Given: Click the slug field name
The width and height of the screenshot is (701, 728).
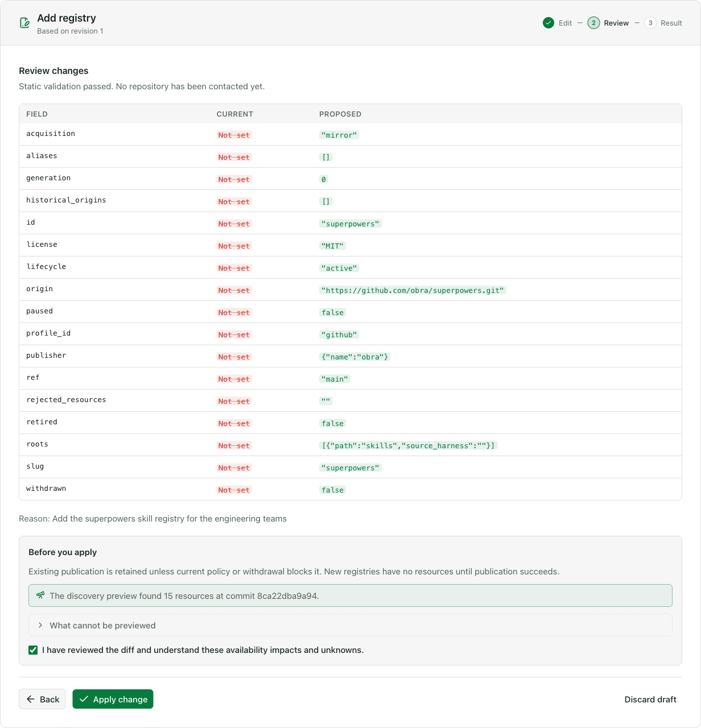Looking at the screenshot, I should pyautogui.click(x=35, y=466).
